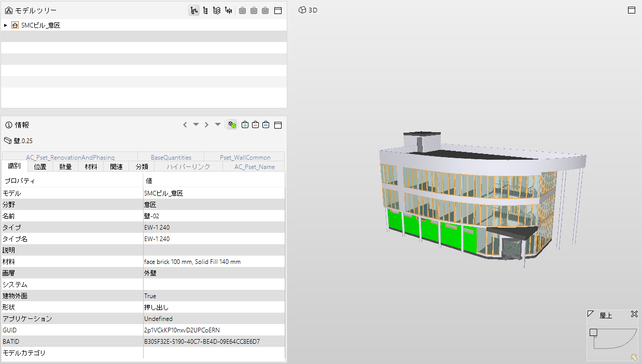Click the arrow cursor icon in 屋上 map

tap(634, 357)
